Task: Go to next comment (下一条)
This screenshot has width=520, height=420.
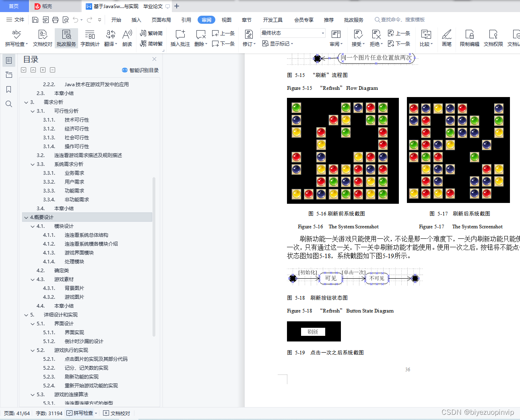Action: point(223,43)
